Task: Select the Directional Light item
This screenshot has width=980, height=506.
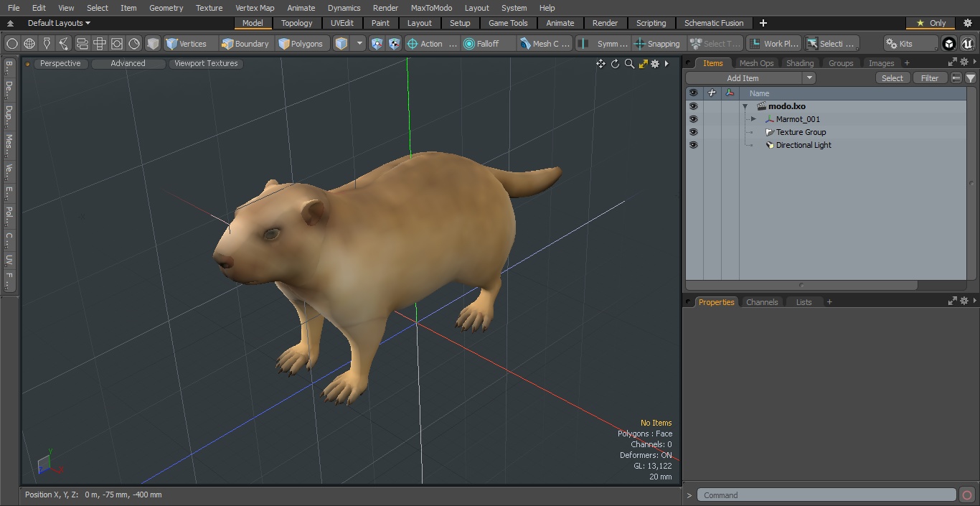Action: (803, 145)
